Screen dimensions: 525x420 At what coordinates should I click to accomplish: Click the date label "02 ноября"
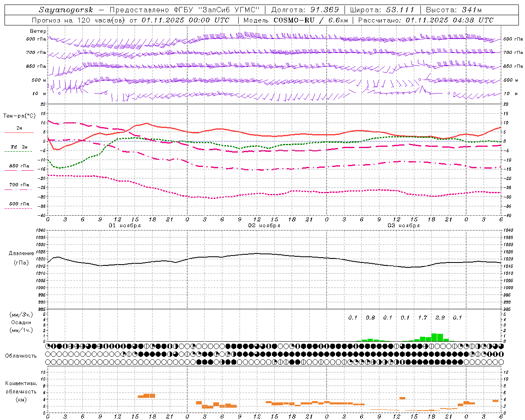[264, 226]
